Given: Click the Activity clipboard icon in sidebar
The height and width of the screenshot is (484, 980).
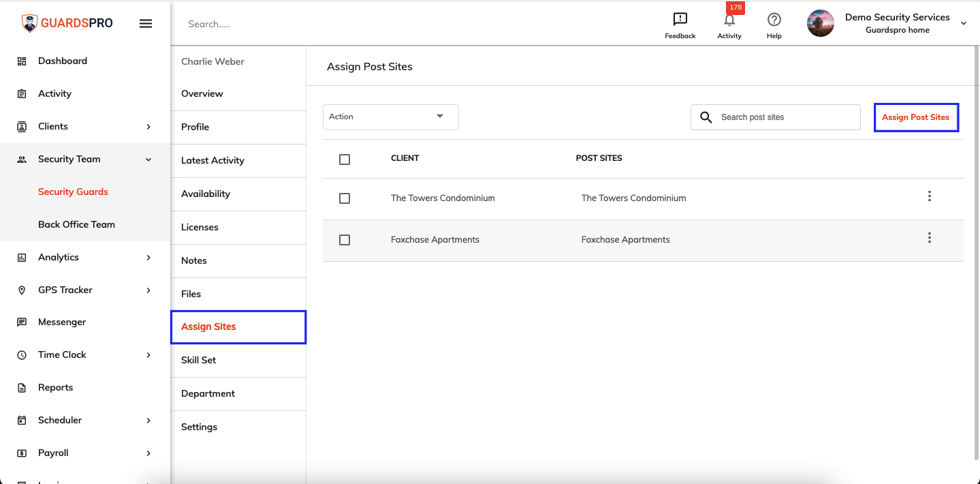Looking at the screenshot, I should tap(22, 94).
